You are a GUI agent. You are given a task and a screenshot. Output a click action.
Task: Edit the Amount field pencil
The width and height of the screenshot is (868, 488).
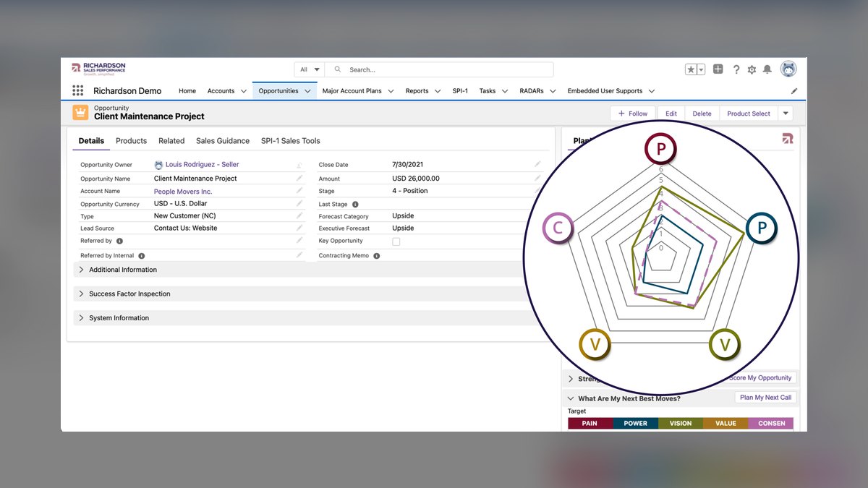click(537, 178)
